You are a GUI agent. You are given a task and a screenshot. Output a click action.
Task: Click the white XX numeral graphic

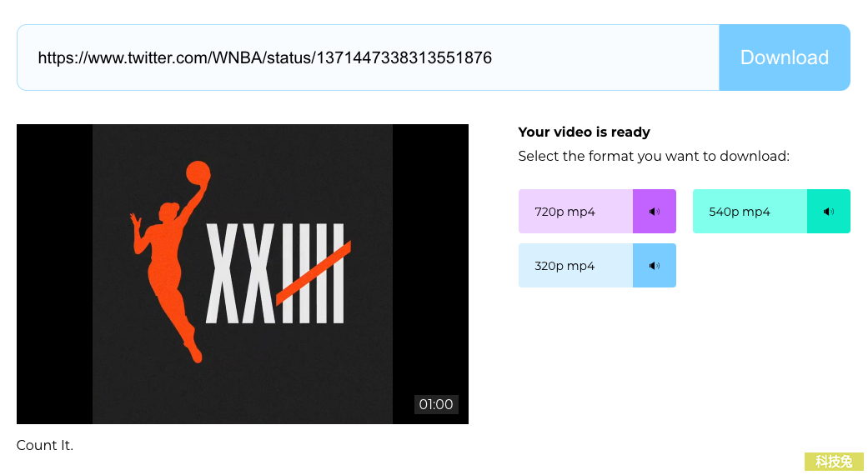pyautogui.click(x=241, y=273)
